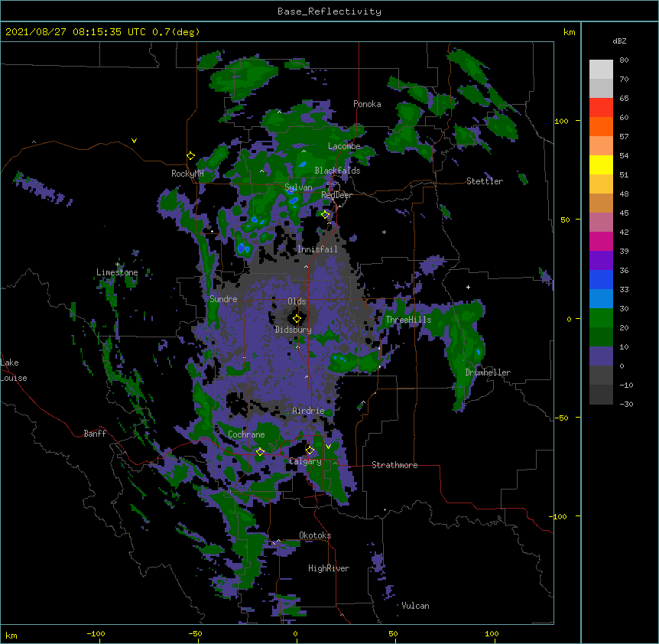Select the ThreeHills label

408,320
